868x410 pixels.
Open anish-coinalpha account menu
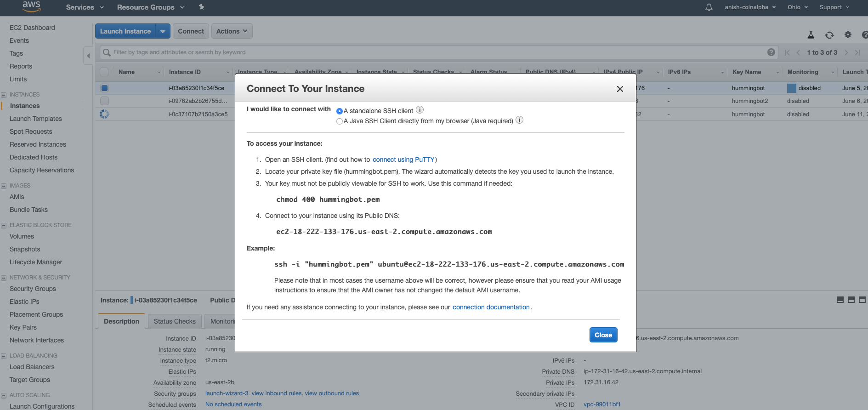[750, 7]
